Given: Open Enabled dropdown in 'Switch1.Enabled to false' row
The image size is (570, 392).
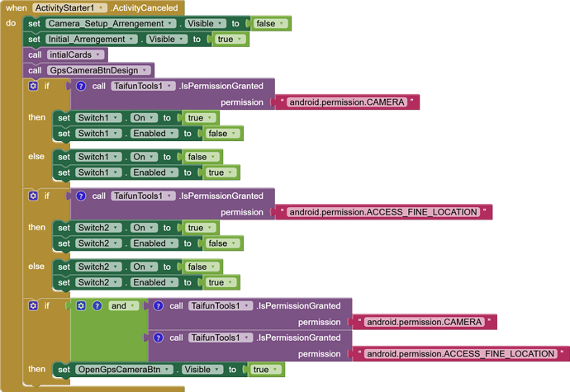Looking at the screenshot, I should tap(154, 134).
